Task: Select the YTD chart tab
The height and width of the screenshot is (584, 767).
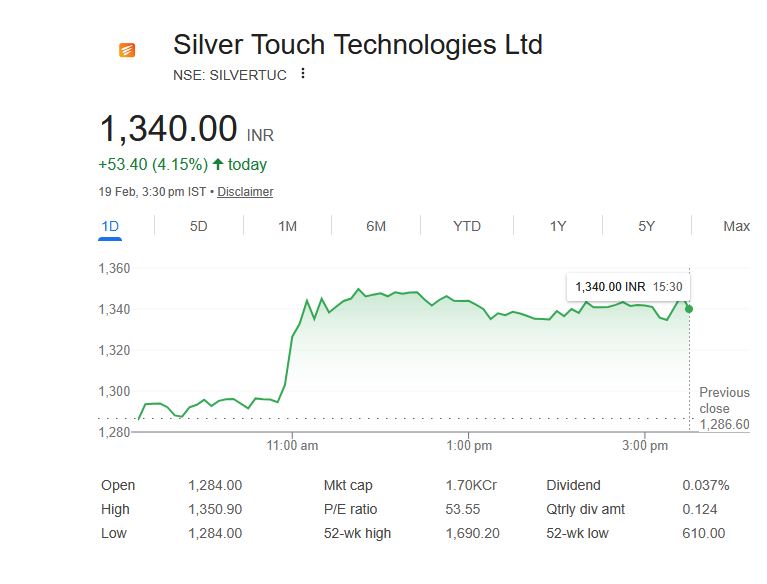Action: pos(467,226)
